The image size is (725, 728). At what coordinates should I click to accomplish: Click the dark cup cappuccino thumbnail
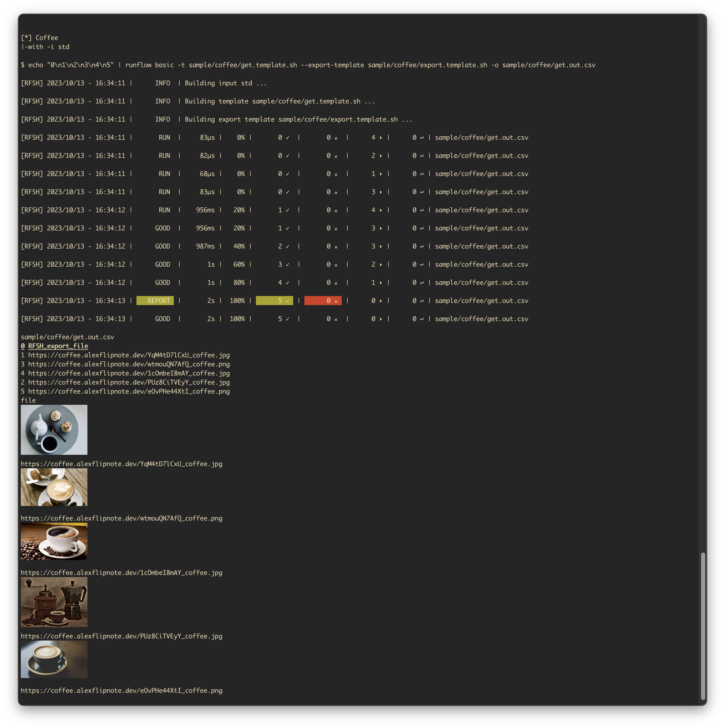[x=54, y=659]
